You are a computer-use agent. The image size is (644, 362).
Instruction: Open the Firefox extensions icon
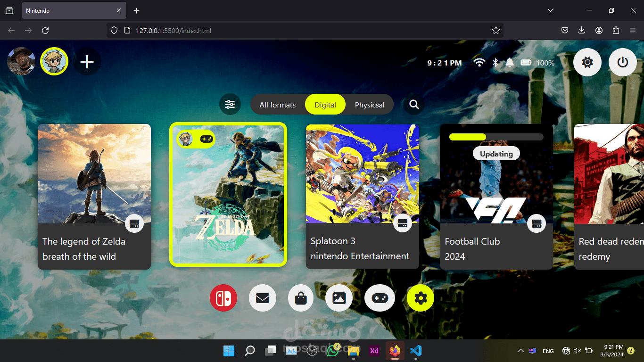pyautogui.click(x=616, y=31)
